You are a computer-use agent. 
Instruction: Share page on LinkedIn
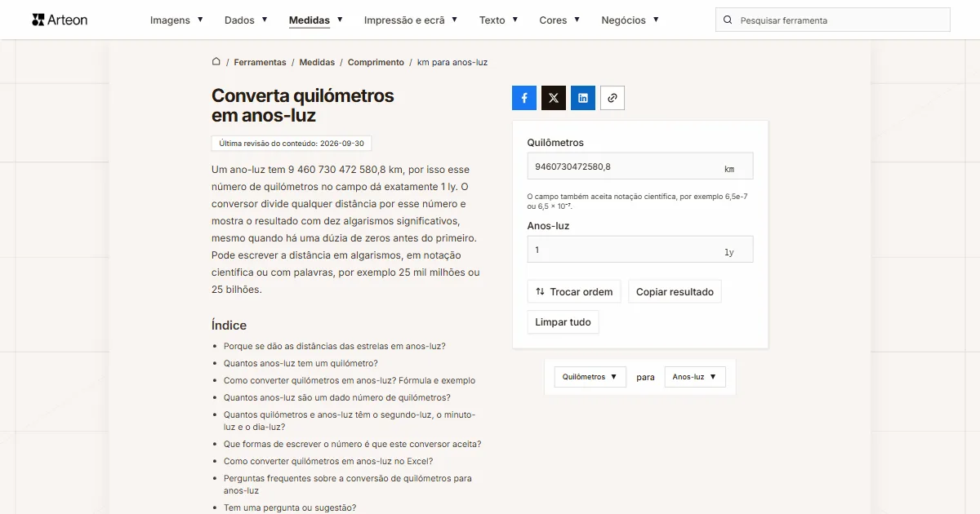[x=583, y=98]
